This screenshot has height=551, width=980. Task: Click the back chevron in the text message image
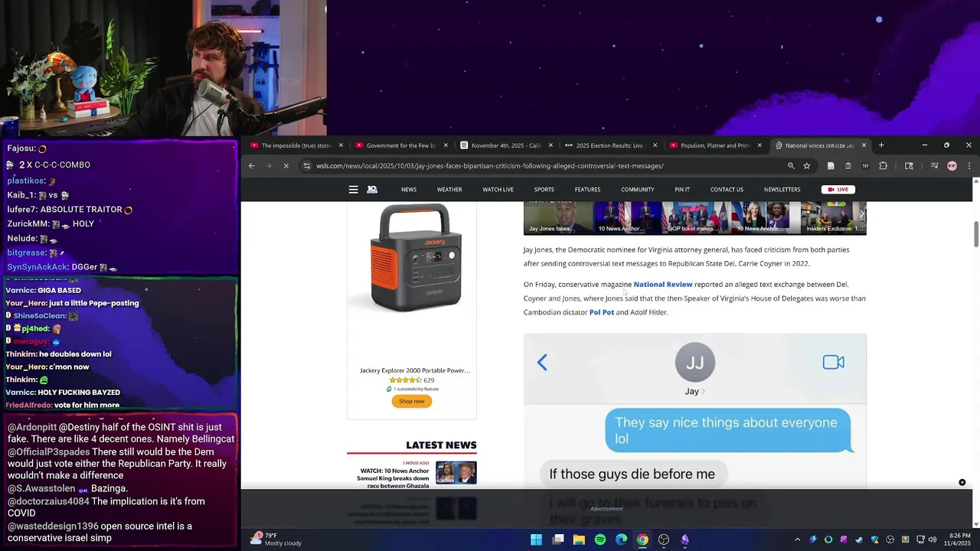pyautogui.click(x=542, y=362)
